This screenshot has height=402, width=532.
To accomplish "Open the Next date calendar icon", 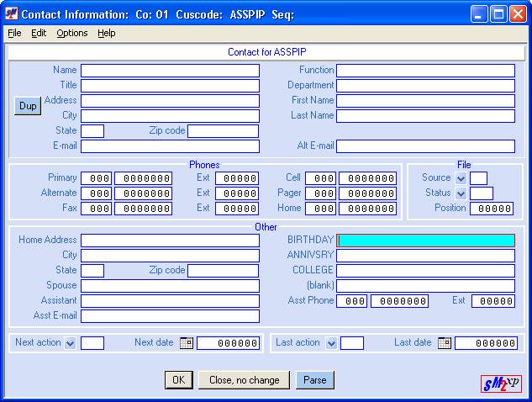I will click(187, 342).
